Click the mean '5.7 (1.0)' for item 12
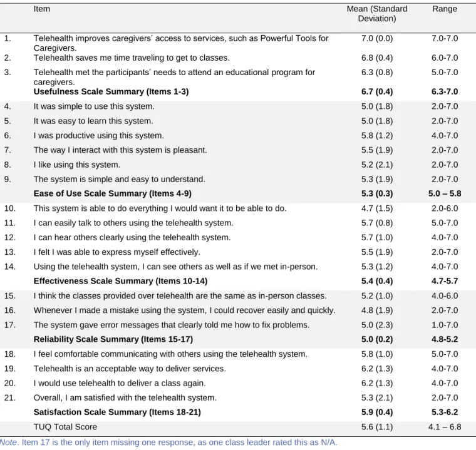Image resolution: width=476 pixels, height=450 pixels. click(x=377, y=237)
